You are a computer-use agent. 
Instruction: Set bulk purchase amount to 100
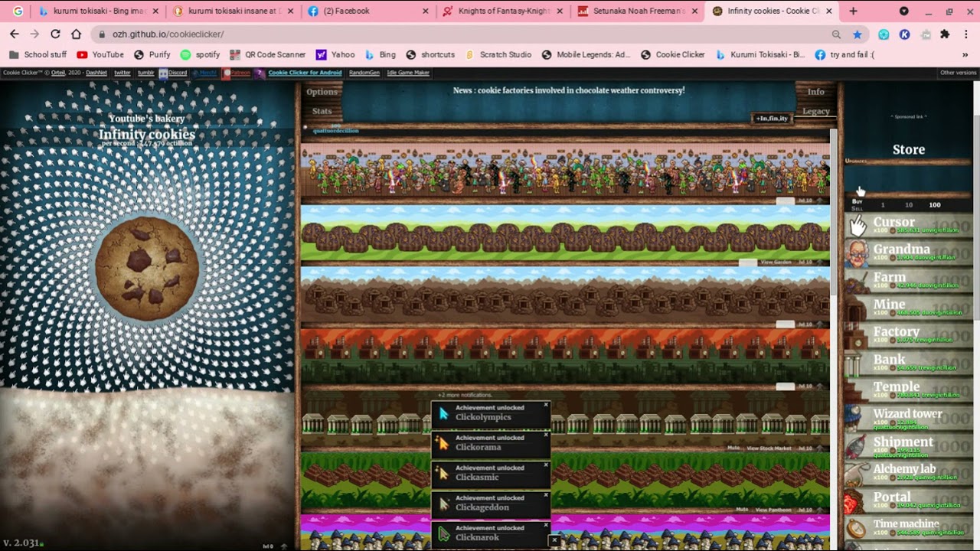(x=935, y=205)
